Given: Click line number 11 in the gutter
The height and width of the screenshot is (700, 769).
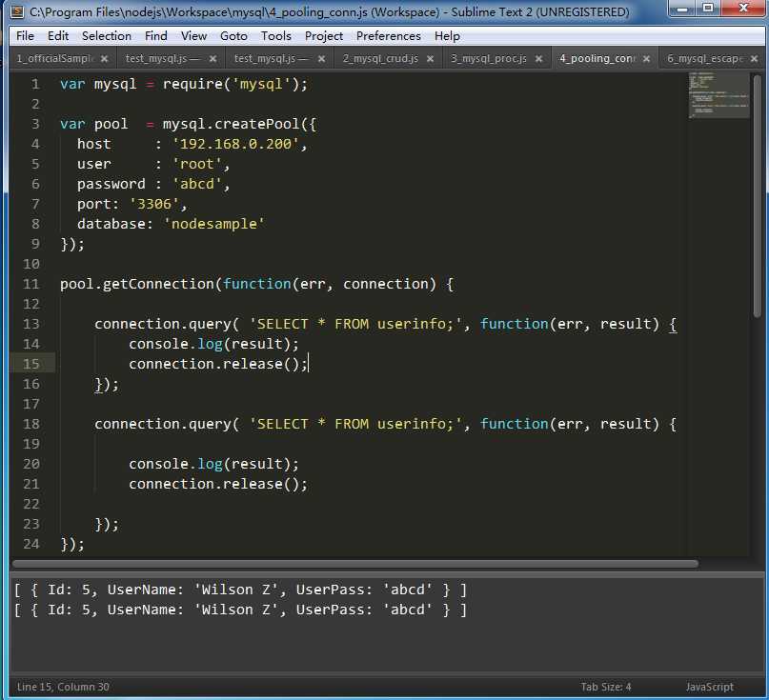Looking at the screenshot, I should coord(30,285).
